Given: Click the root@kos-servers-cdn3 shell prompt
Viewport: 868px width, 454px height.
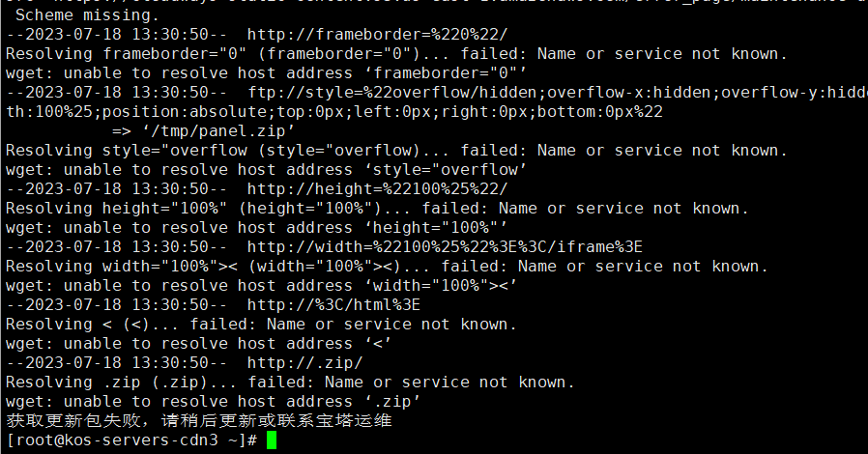Looking at the screenshot, I should pos(131,440).
